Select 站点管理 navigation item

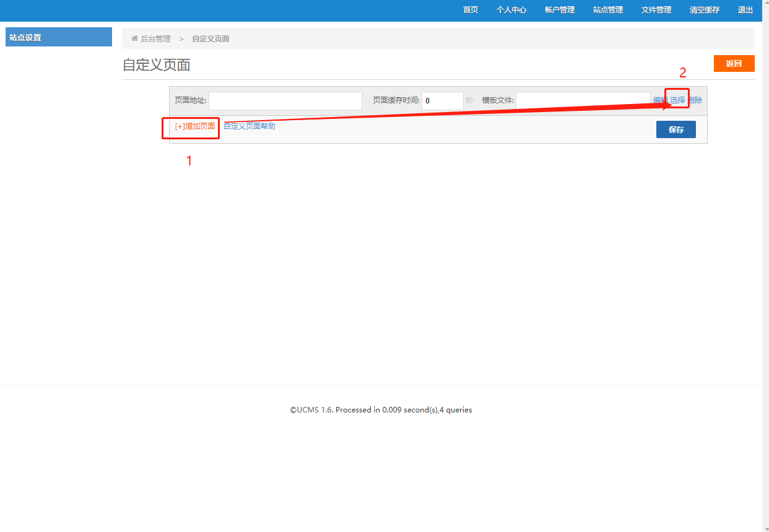coord(608,10)
